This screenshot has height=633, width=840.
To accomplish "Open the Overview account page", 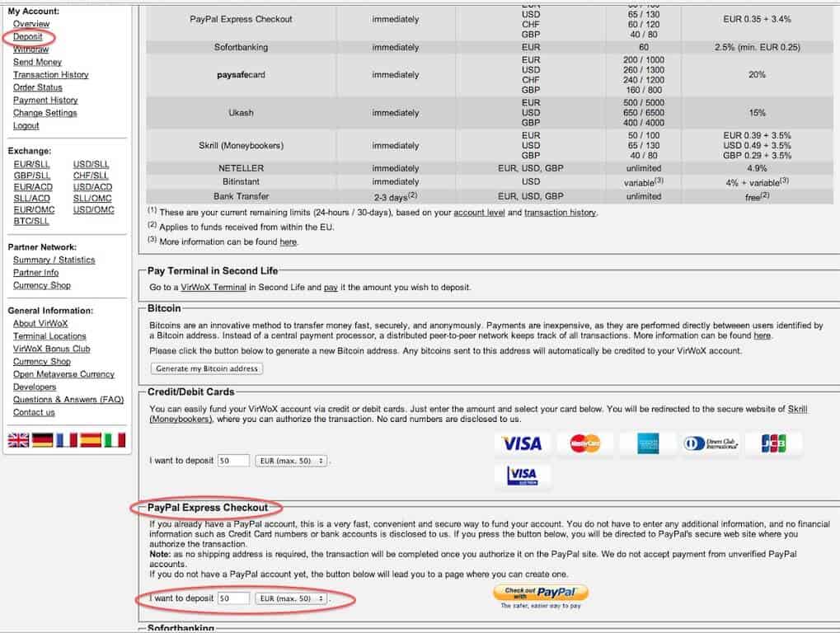I will (31, 24).
